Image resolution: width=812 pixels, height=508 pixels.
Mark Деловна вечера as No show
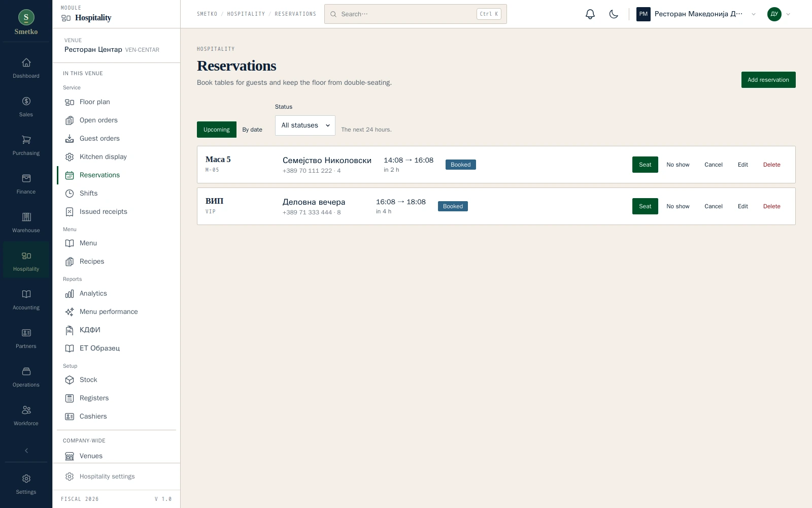coord(678,206)
